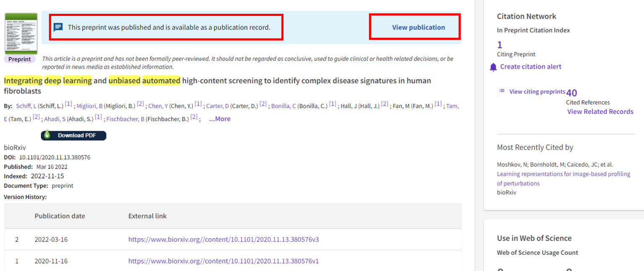Open the bioRxiv version 3 external link

[223, 239]
